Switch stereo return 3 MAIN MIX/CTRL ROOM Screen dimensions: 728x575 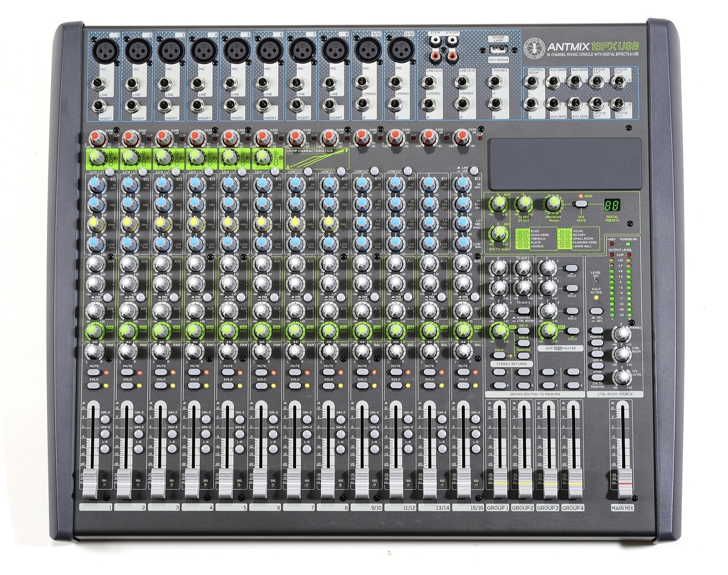[x=523, y=310]
